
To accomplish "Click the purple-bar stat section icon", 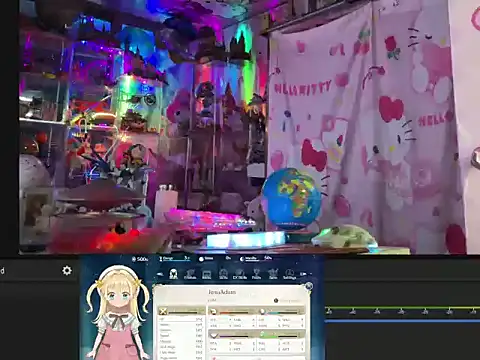I will coord(214,334).
